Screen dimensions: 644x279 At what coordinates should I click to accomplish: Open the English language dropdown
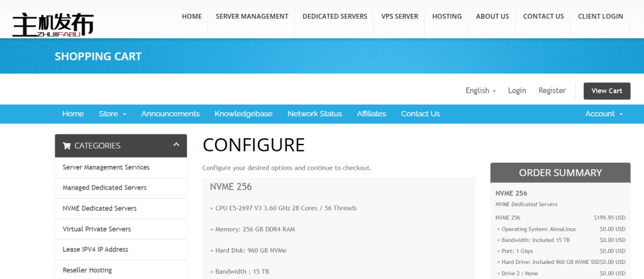click(480, 90)
